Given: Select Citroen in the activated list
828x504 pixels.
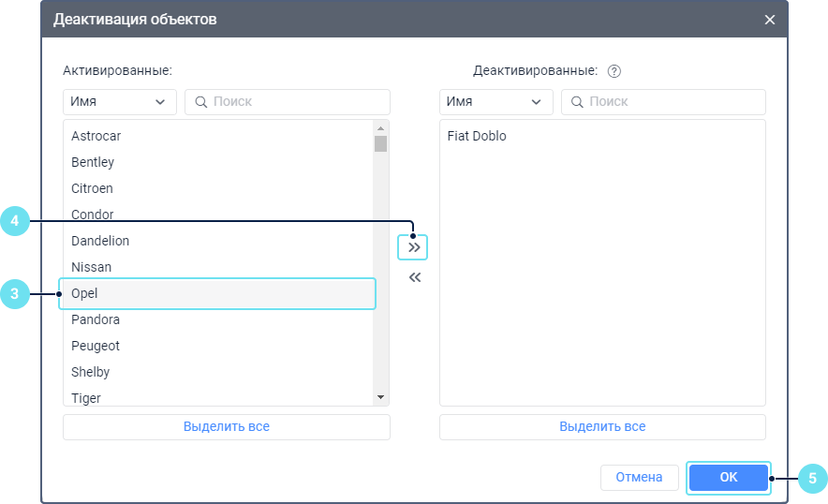Looking at the screenshot, I should click(93, 188).
